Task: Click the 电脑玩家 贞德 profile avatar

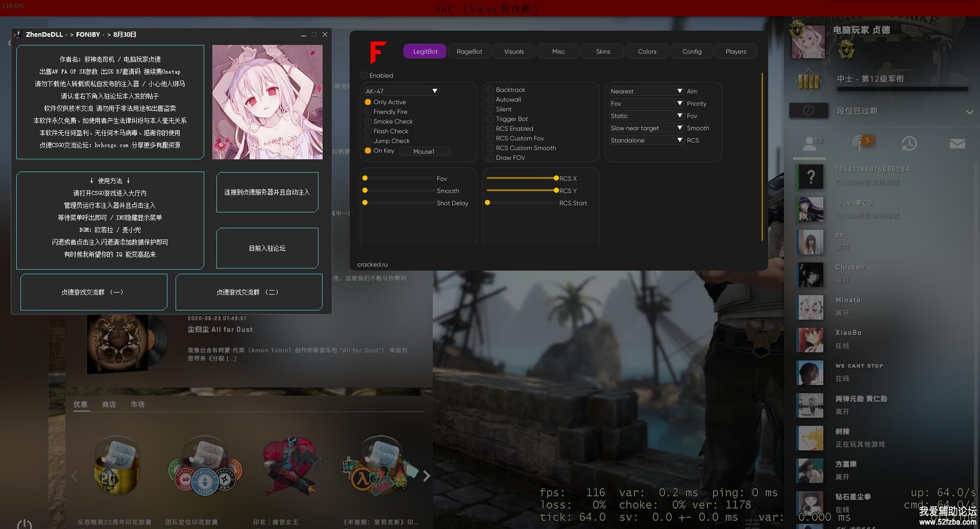Action: (808, 41)
